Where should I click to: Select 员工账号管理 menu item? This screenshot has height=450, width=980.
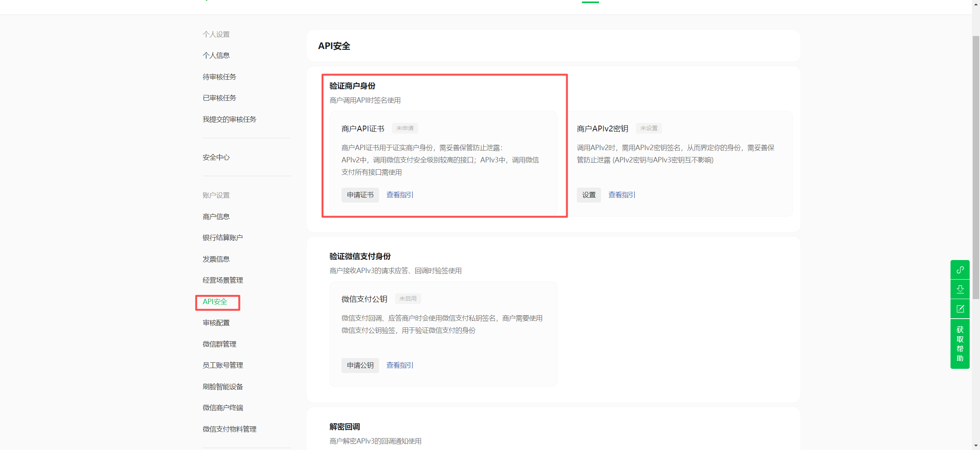pyautogui.click(x=223, y=365)
